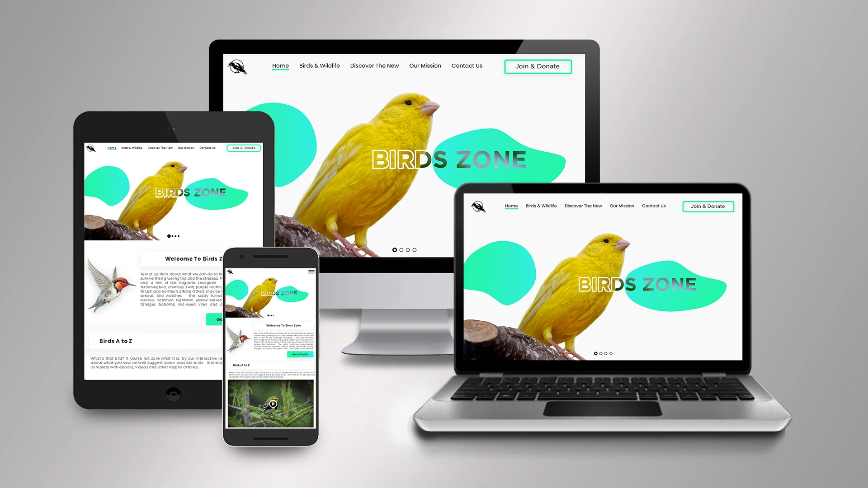This screenshot has width=868, height=488.
Task: Expand the Contact Us navigation item
Action: click(x=467, y=66)
